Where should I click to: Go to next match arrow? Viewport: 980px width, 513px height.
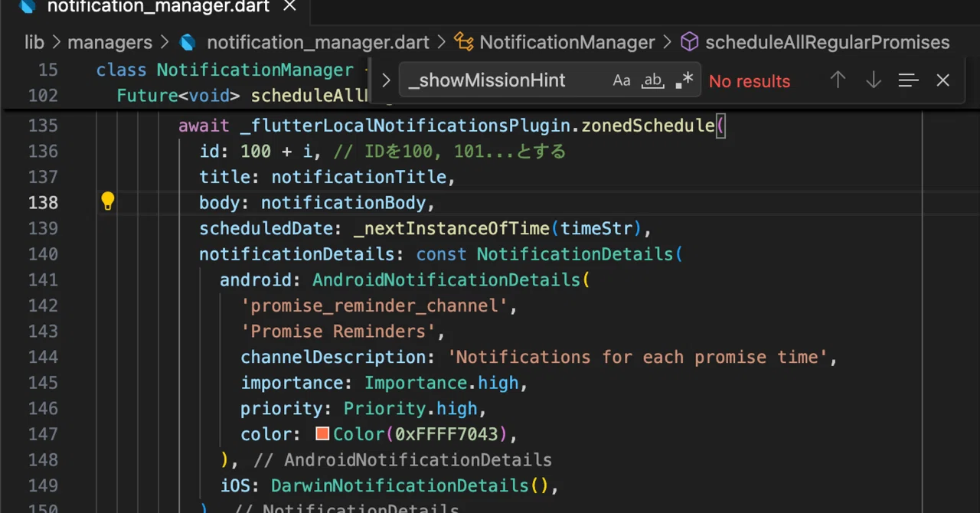click(x=873, y=80)
